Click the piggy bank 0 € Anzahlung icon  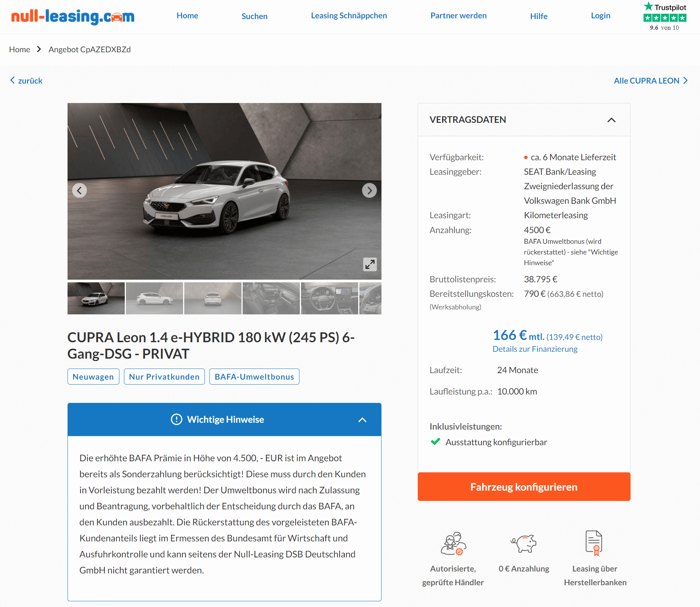tap(524, 543)
